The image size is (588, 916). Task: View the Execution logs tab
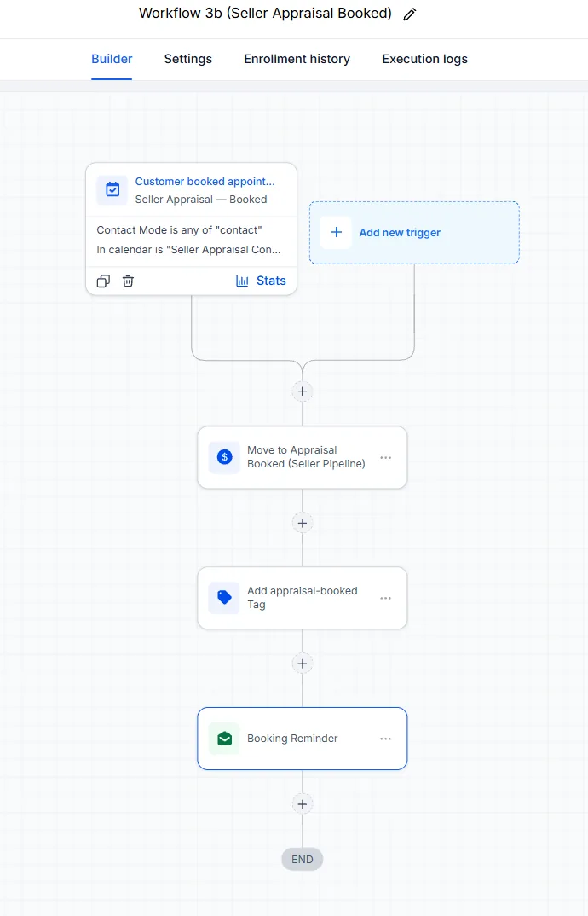click(425, 59)
